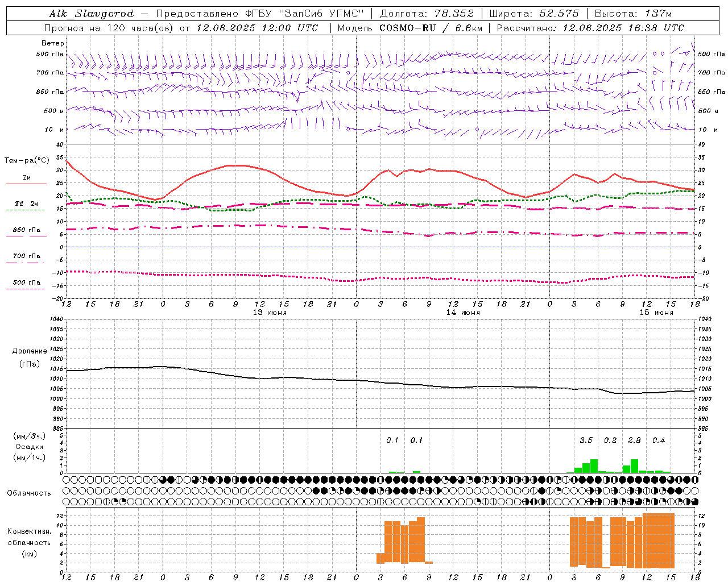This screenshot has height=582, width=728.
Task: Select Рассчитано: 12.06.2025 16:38 UTC timestamp
Action: pyautogui.click(x=590, y=28)
